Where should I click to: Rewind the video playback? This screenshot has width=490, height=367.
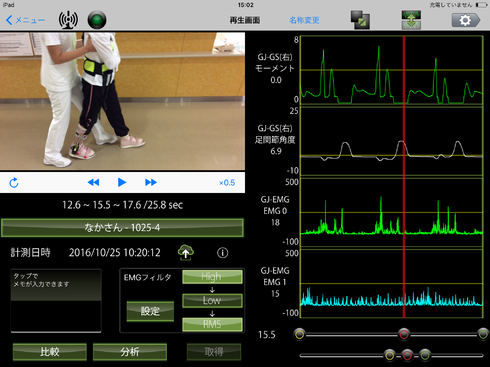(x=93, y=182)
